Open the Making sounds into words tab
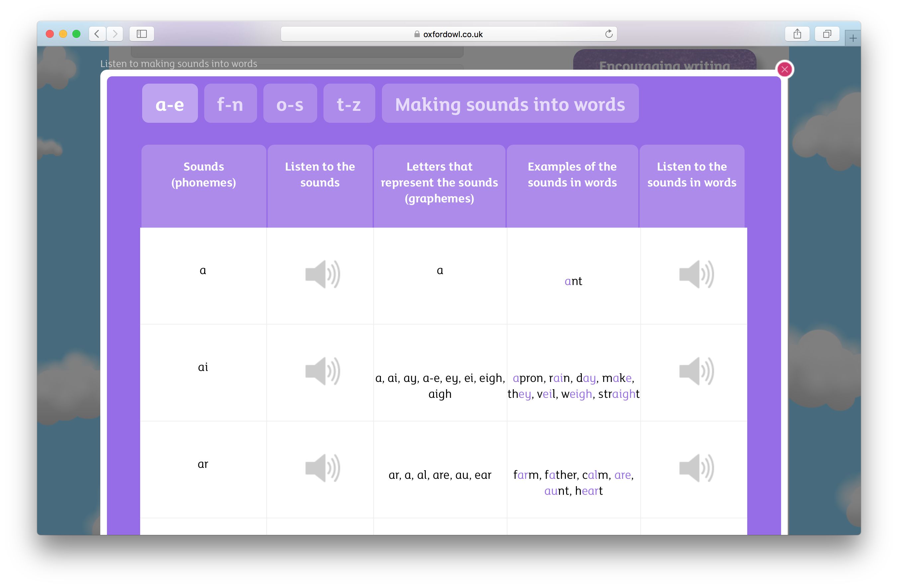 (510, 104)
